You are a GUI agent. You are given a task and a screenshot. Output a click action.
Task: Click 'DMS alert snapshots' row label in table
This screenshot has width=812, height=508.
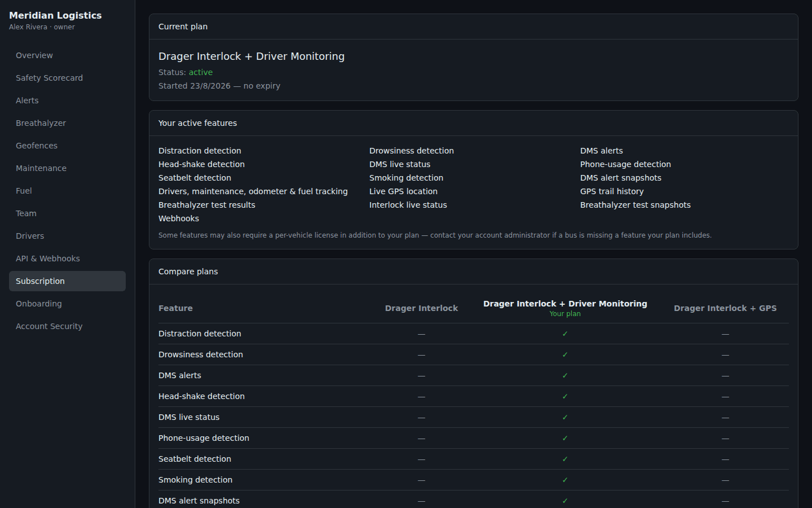click(x=199, y=501)
